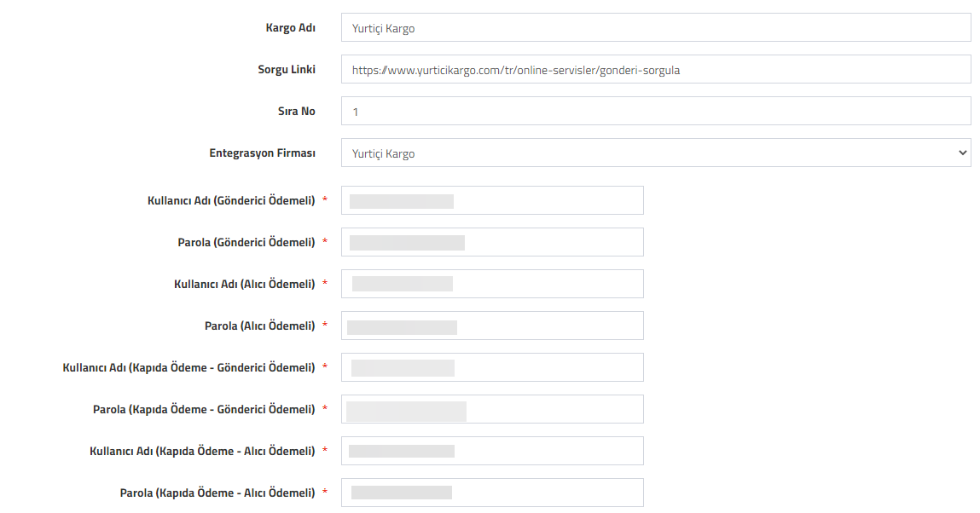This screenshot has width=980, height=513.
Task: Click Parola (Kapıda Ödeme - Alıcı Ödemeli) field
Action: pos(492,493)
